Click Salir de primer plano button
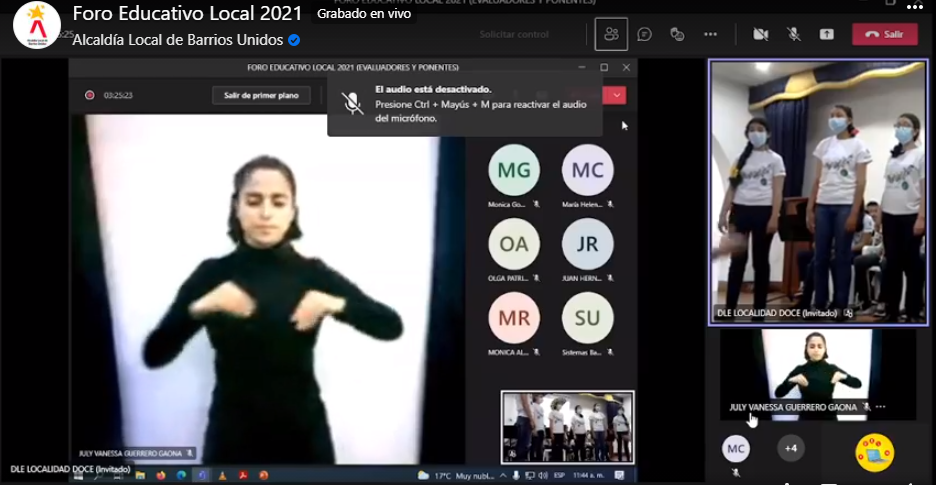 (x=261, y=96)
